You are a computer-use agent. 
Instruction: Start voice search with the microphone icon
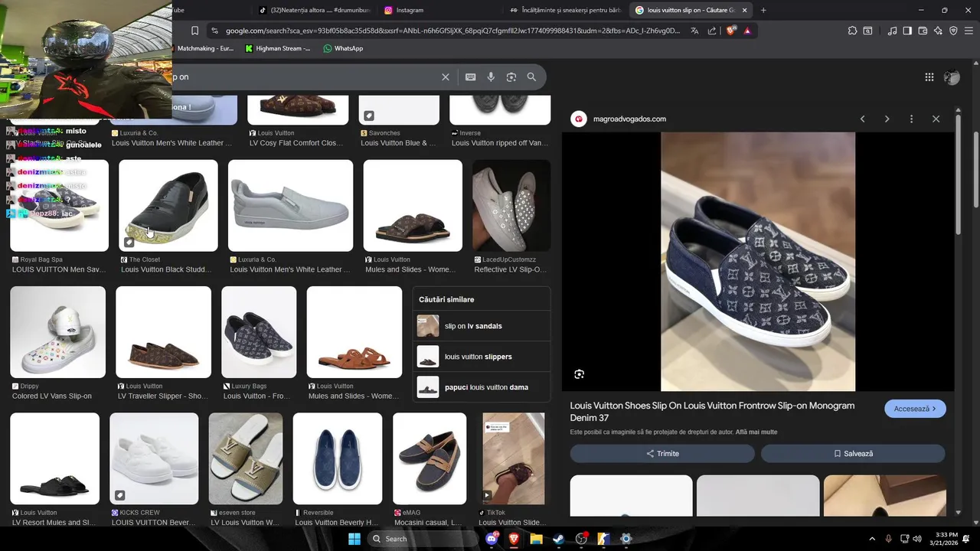(491, 77)
